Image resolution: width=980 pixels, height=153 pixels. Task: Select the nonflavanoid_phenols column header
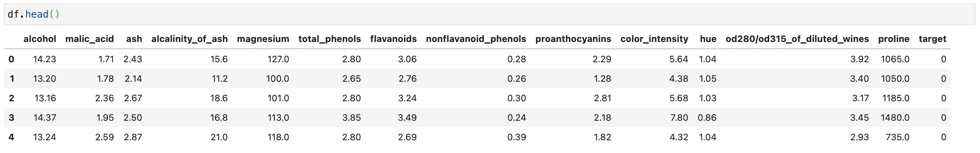tap(476, 39)
